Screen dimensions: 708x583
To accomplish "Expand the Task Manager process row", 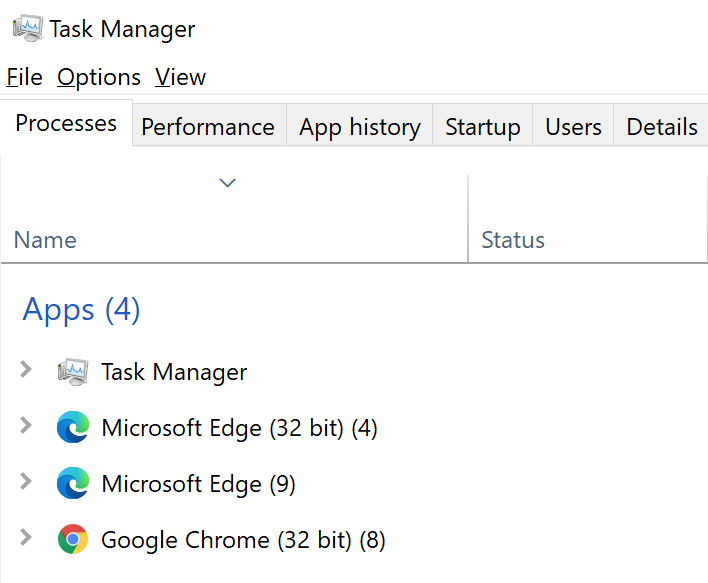I will [26, 369].
